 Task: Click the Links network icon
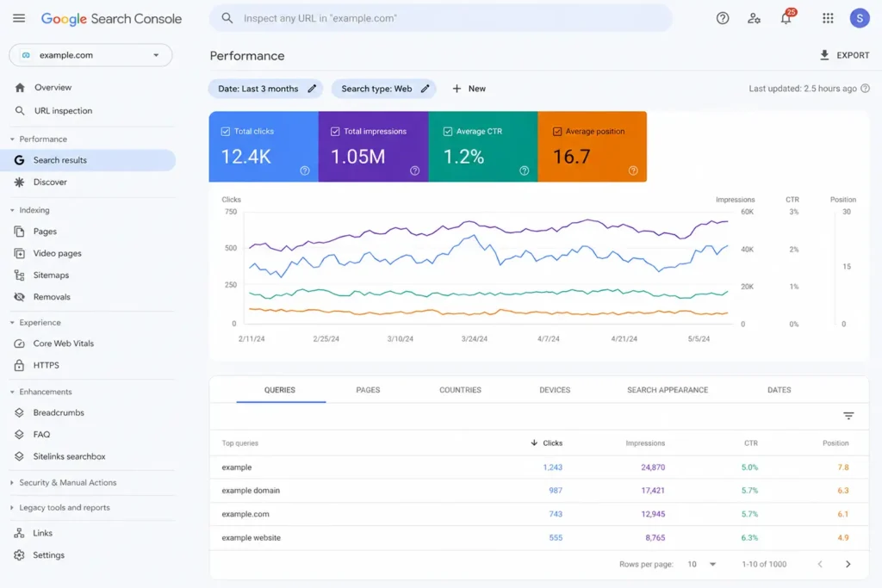tap(19, 533)
